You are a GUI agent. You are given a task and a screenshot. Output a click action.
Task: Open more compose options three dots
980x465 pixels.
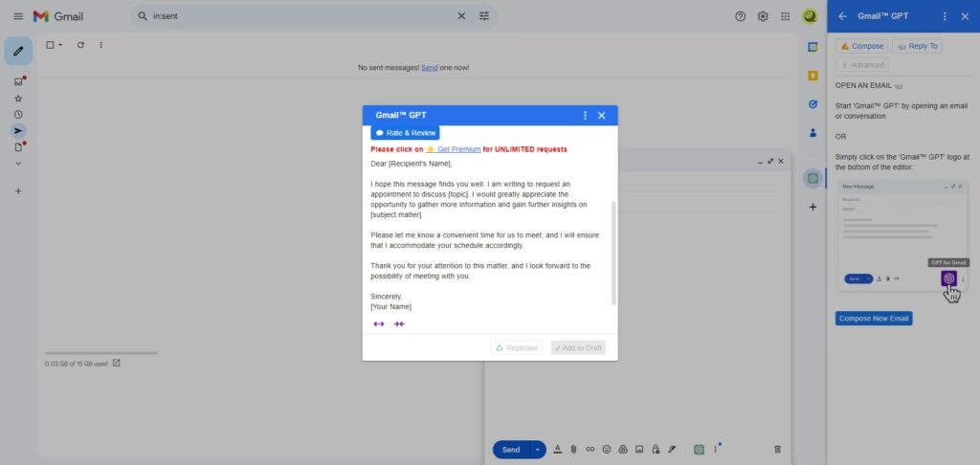pos(716,450)
